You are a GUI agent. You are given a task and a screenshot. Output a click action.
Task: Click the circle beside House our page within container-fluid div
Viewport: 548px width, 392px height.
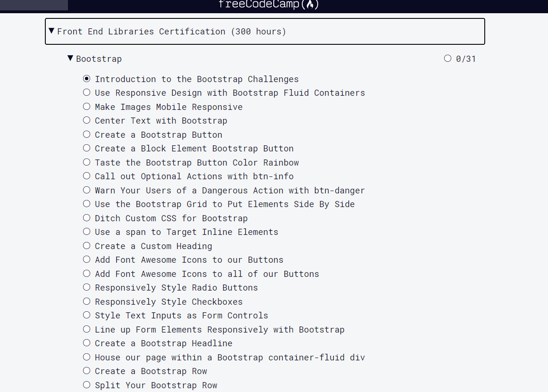point(87,357)
